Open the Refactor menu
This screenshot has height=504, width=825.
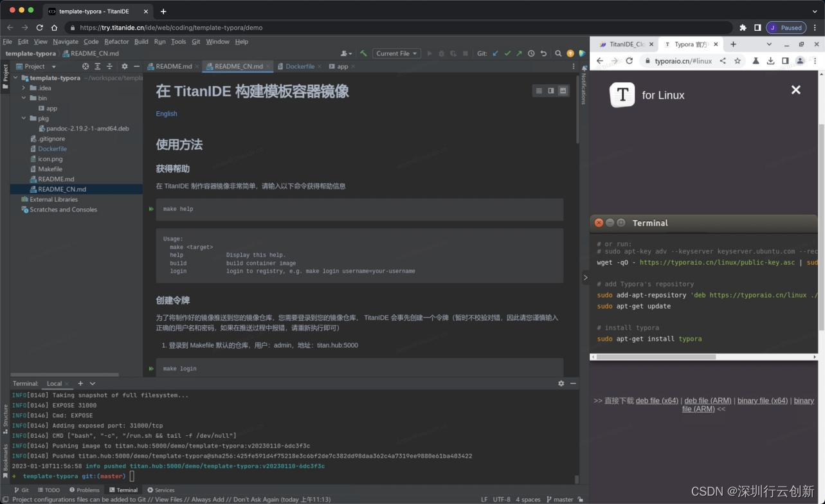click(x=116, y=41)
